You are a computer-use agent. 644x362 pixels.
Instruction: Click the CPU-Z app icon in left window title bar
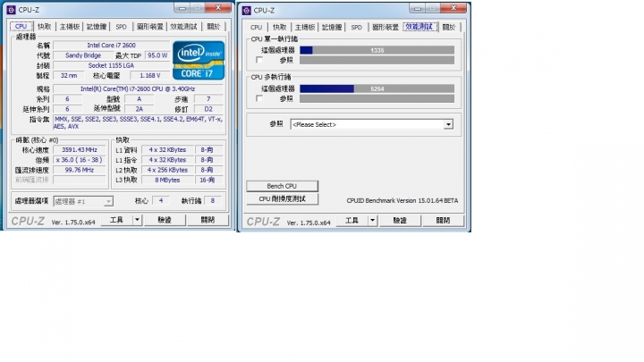[x=11, y=10]
